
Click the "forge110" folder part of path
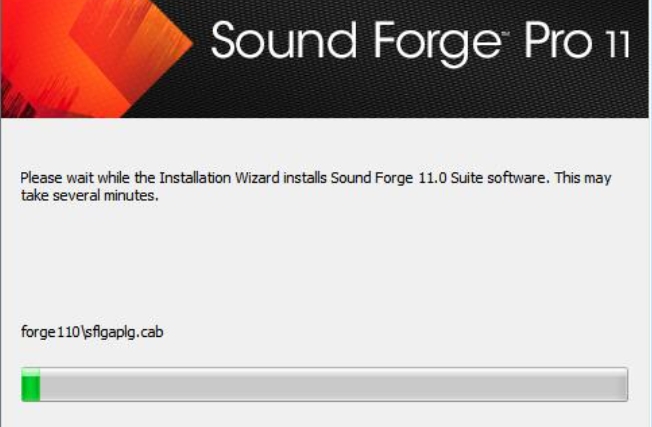[50, 332]
